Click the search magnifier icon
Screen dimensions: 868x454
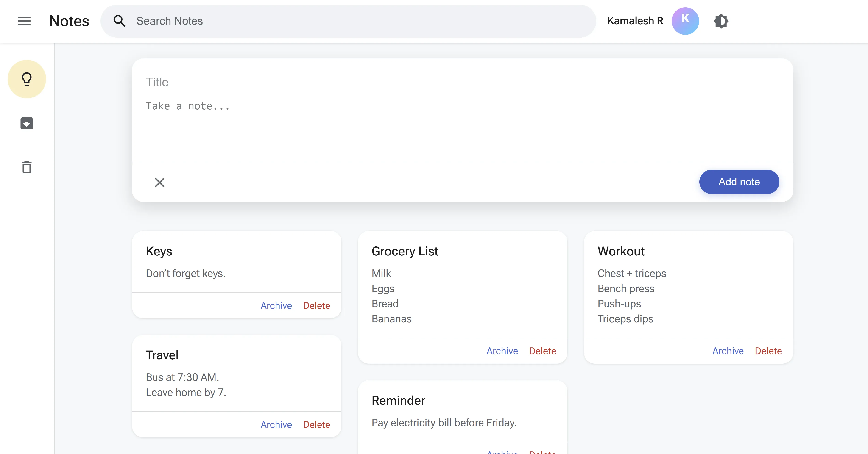[x=119, y=21]
